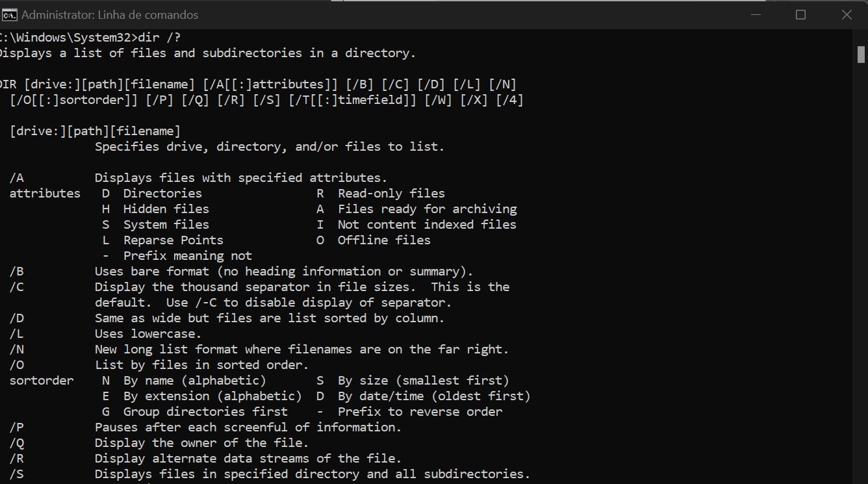868x484 pixels.
Task: Click the vertical scrollbar thumb
Action: coord(860,55)
